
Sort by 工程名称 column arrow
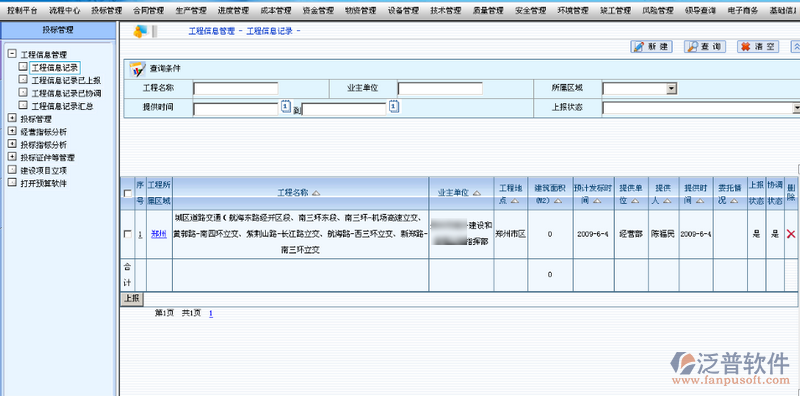(x=316, y=193)
